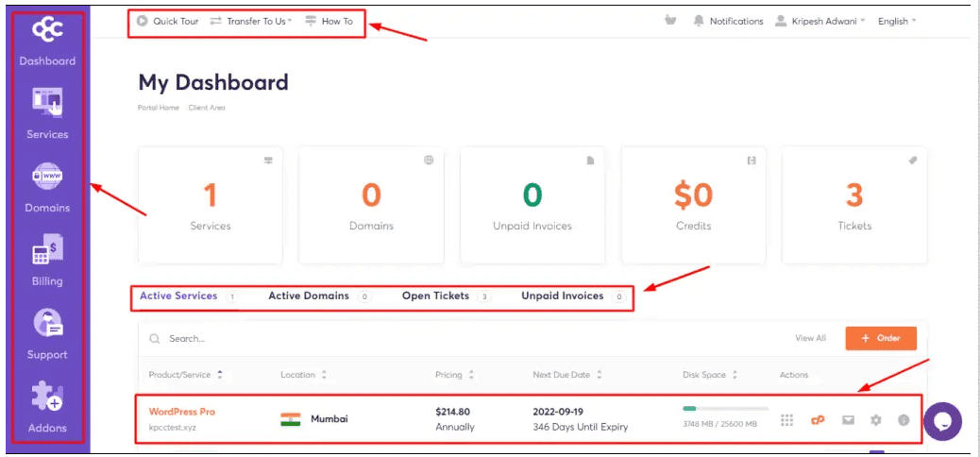Click the envelope email icon in Actions
This screenshot has height=457, width=980.
[848, 420]
